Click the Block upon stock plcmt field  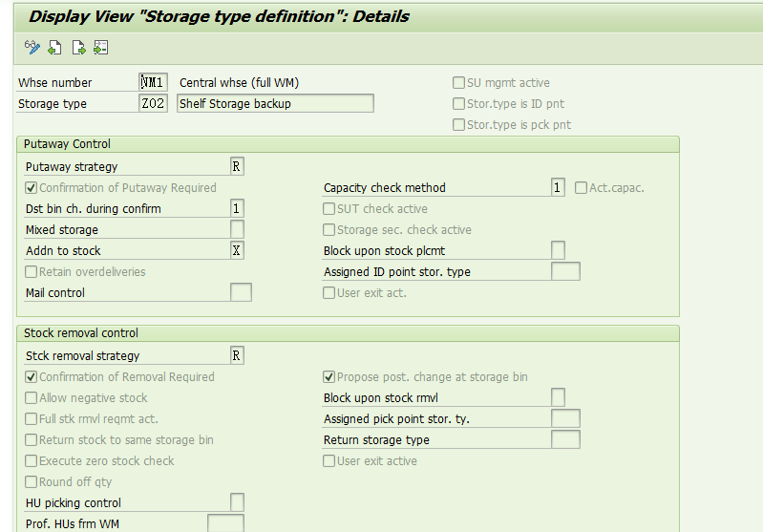(x=558, y=250)
